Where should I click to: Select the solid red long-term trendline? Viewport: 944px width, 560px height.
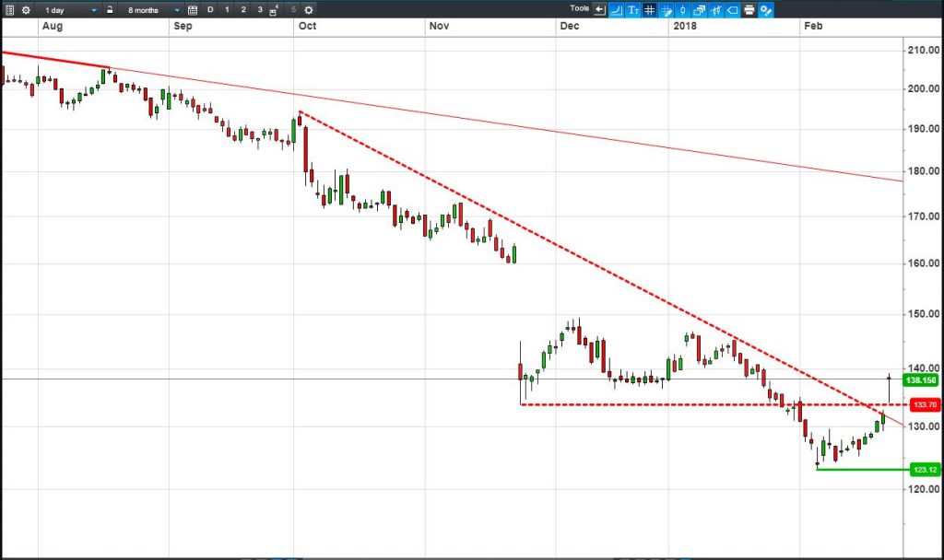452,117
